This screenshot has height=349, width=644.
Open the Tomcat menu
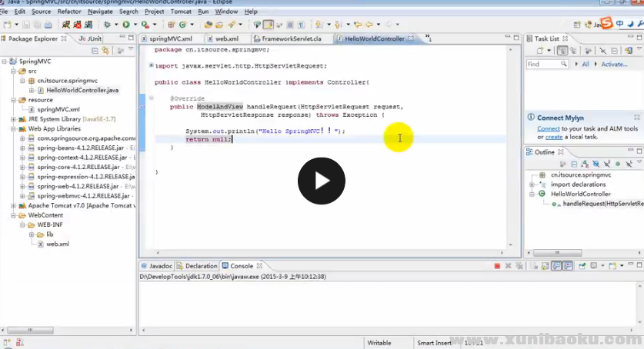coord(179,12)
